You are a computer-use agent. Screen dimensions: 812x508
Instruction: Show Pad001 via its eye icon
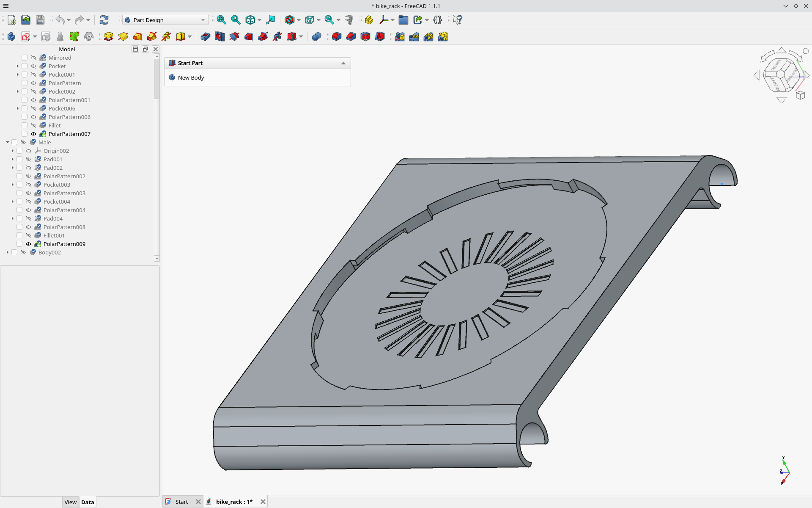pos(28,159)
